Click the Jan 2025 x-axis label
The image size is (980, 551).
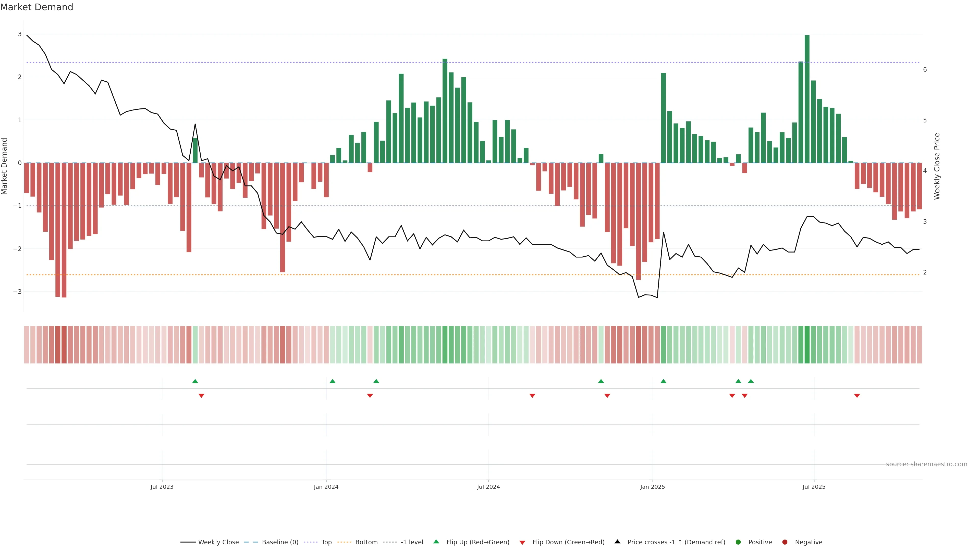click(x=653, y=487)
